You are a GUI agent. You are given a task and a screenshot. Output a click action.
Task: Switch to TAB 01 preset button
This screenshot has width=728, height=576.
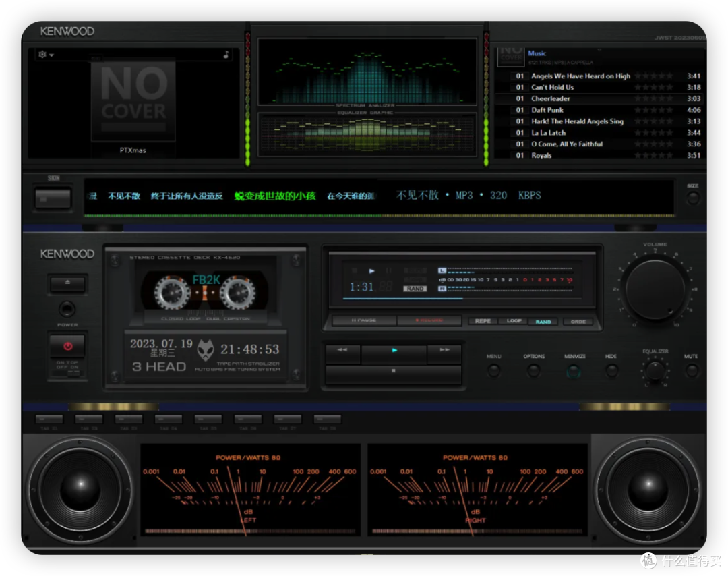click(x=49, y=420)
